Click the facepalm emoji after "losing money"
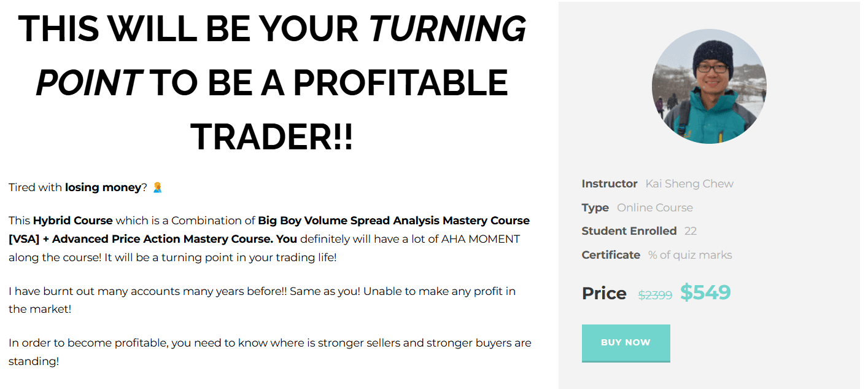The width and height of the screenshot is (868, 389). (x=158, y=187)
